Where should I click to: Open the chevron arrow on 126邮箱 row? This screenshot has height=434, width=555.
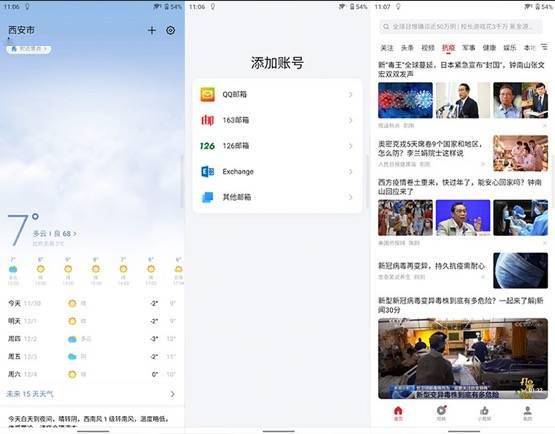[350, 146]
